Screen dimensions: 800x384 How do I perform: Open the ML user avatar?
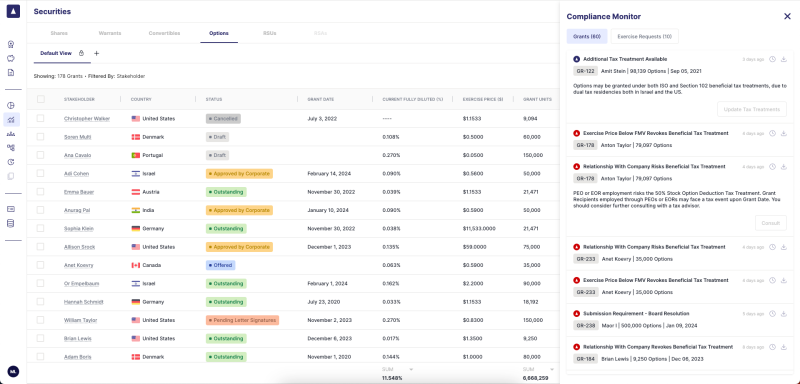13,371
